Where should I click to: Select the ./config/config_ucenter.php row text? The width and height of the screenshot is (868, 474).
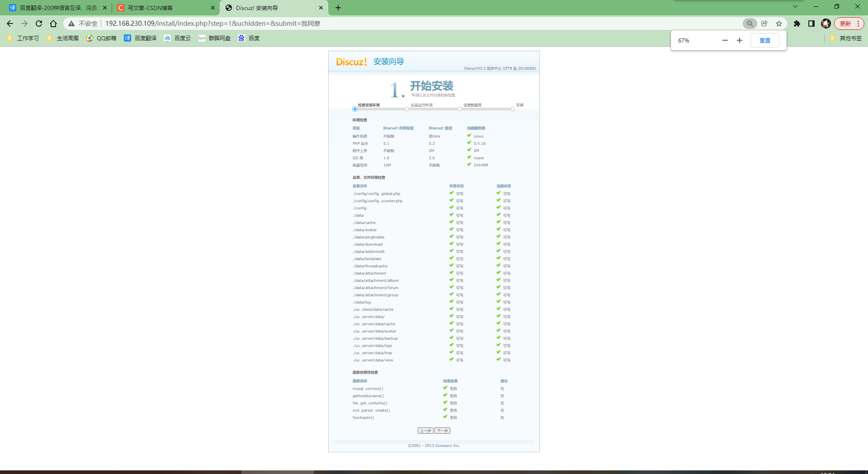[377, 201]
